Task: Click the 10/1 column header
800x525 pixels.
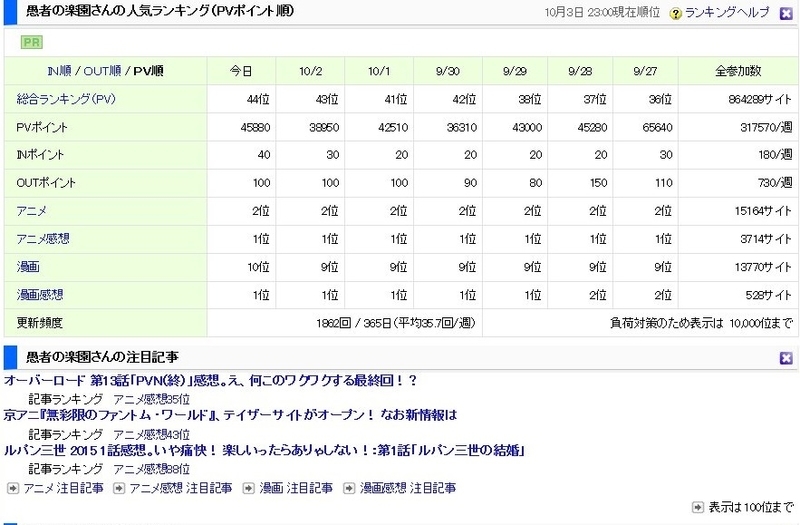Action: coord(379,71)
